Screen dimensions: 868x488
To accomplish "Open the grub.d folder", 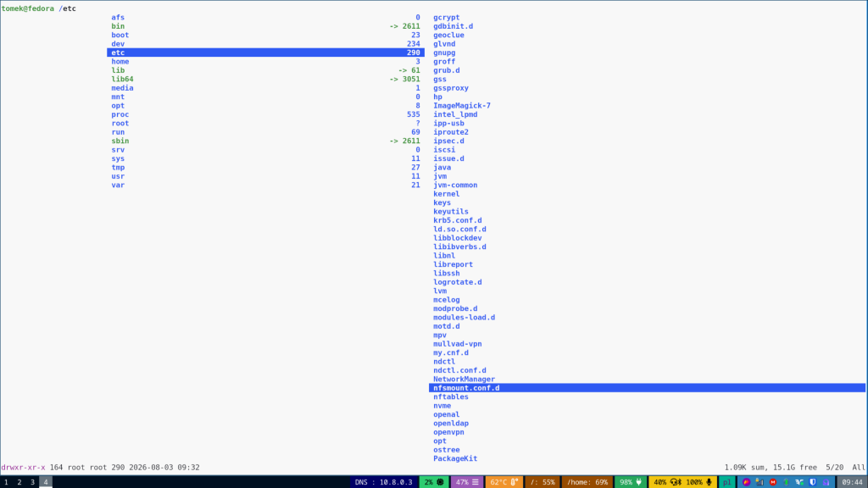I will click(x=446, y=70).
